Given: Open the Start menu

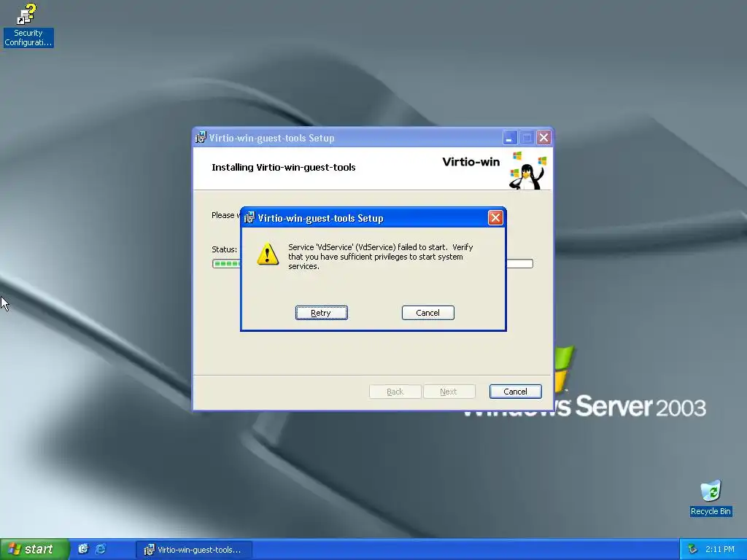Looking at the screenshot, I should click(34, 549).
